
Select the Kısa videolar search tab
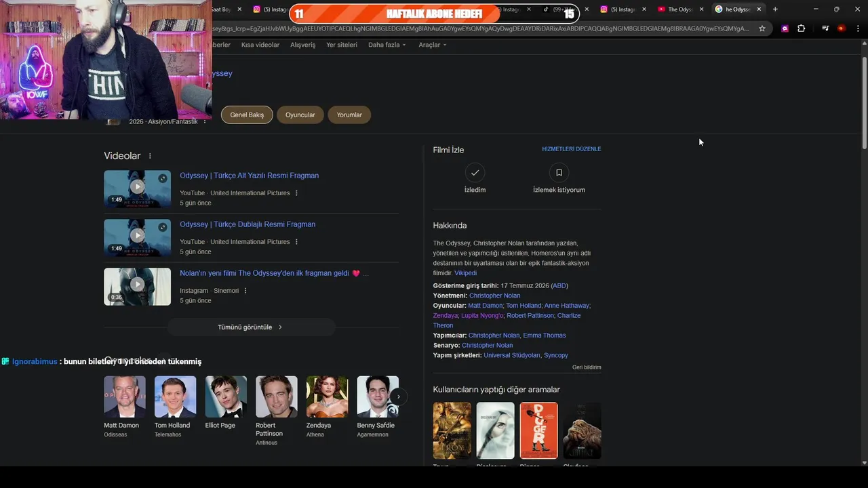pos(260,45)
